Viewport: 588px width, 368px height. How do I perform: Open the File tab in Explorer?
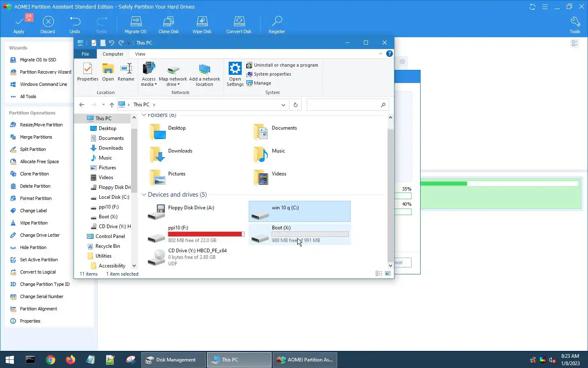pyautogui.click(x=85, y=54)
